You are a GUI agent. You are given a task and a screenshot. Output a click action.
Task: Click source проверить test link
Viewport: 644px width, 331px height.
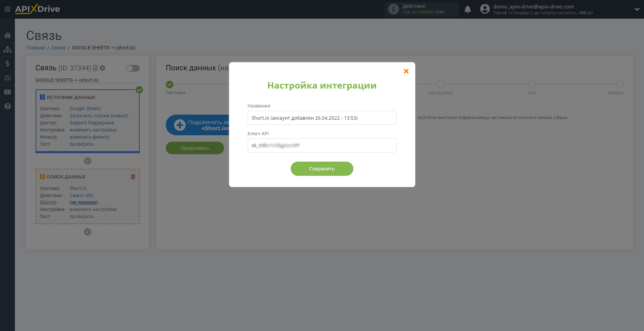(x=82, y=144)
